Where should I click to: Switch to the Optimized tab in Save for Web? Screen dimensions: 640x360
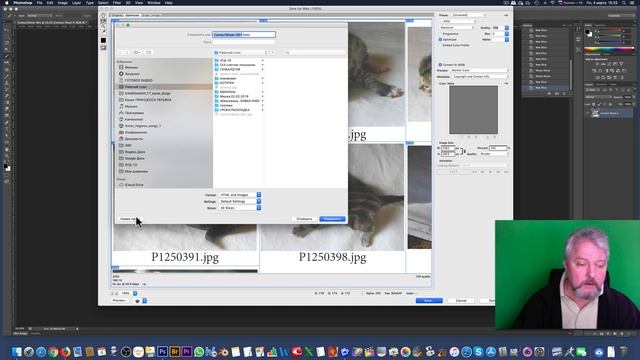tap(132, 16)
